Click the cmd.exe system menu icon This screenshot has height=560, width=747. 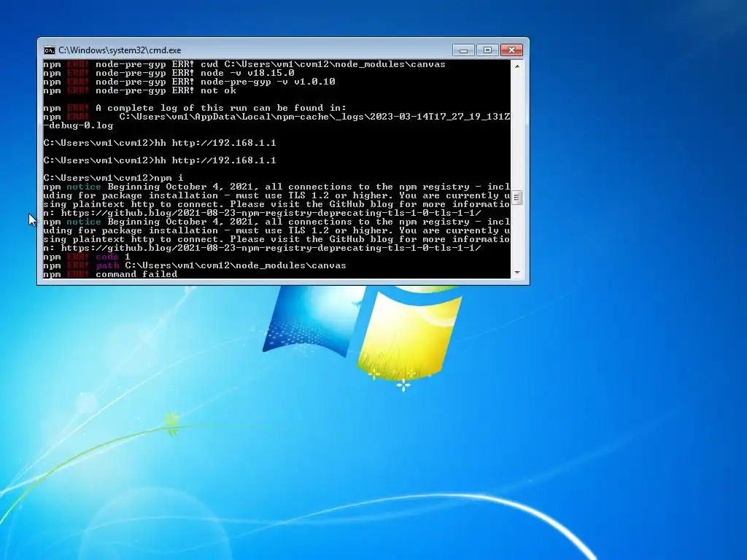tap(49, 50)
